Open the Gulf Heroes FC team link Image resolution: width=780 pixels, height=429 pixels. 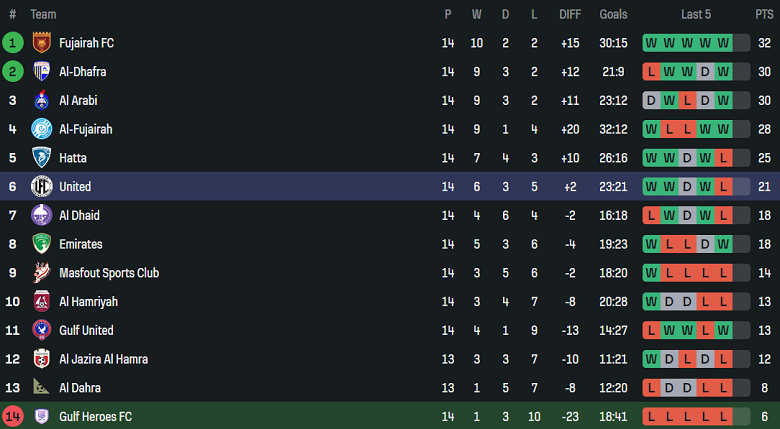point(95,416)
